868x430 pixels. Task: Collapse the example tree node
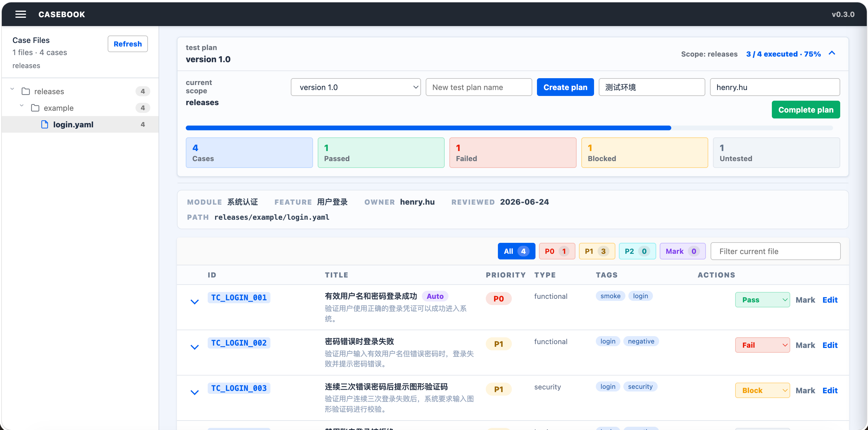pyautogui.click(x=22, y=105)
